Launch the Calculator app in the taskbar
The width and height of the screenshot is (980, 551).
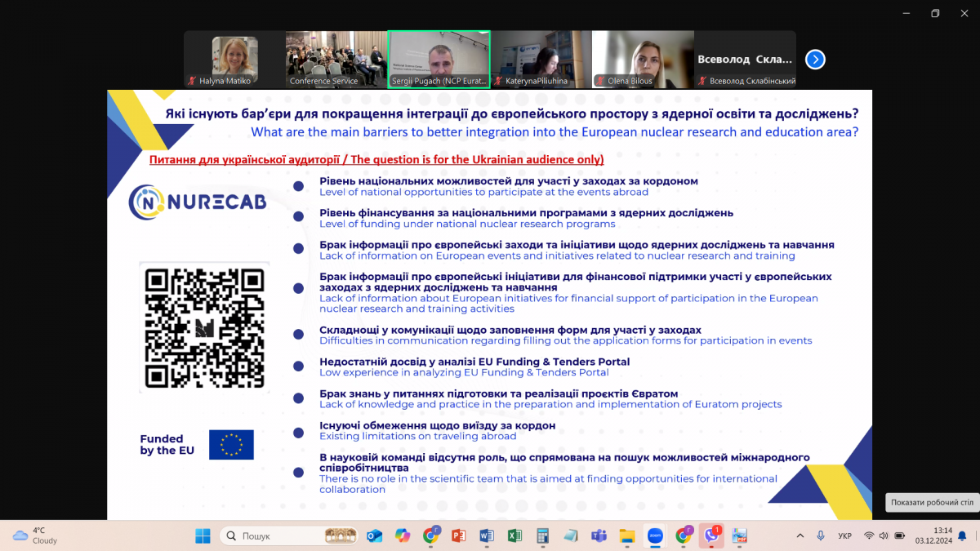[x=542, y=536]
